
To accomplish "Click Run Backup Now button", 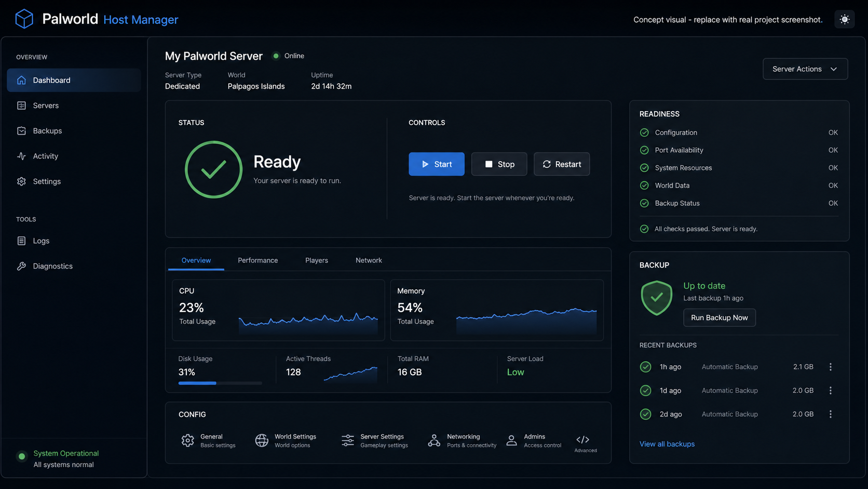I will [x=720, y=318].
